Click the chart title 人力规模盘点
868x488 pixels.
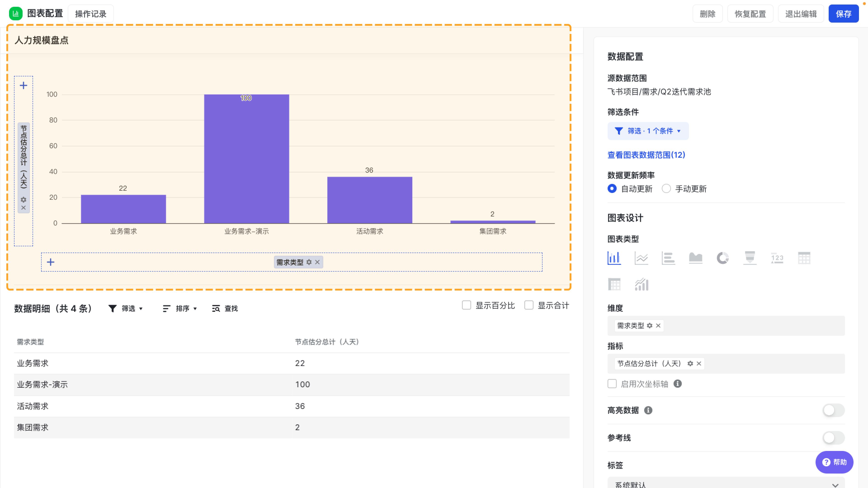click(41, 40)
